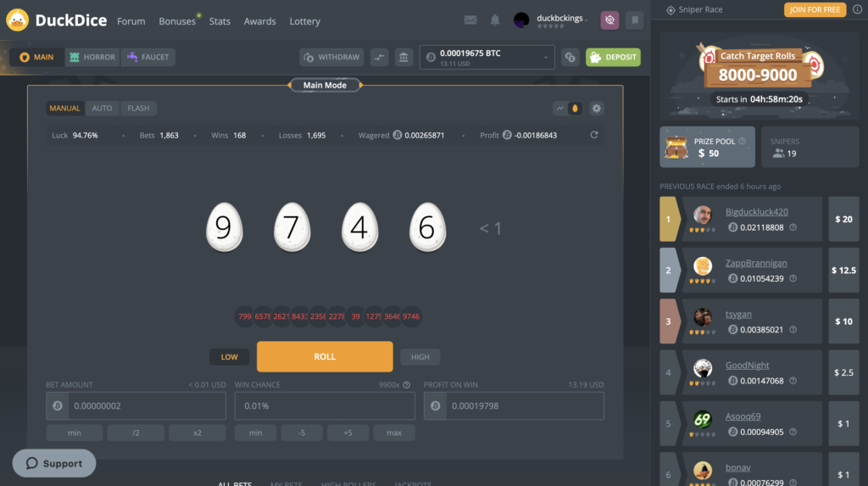The image size is (868, 486).
Task: Click the previous Main Mode arrow
Action: [x=290, y=86]
